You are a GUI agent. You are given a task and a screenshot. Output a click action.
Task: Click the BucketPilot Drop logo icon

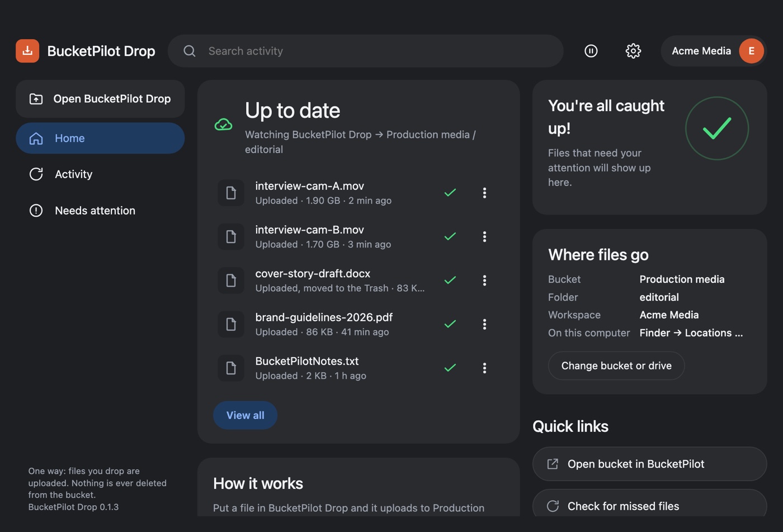click(x=27, y=51)
